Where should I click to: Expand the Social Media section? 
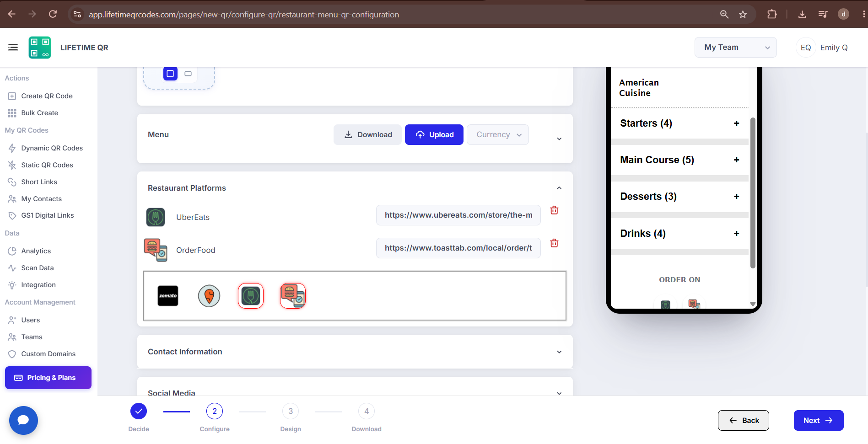point(559,393)
